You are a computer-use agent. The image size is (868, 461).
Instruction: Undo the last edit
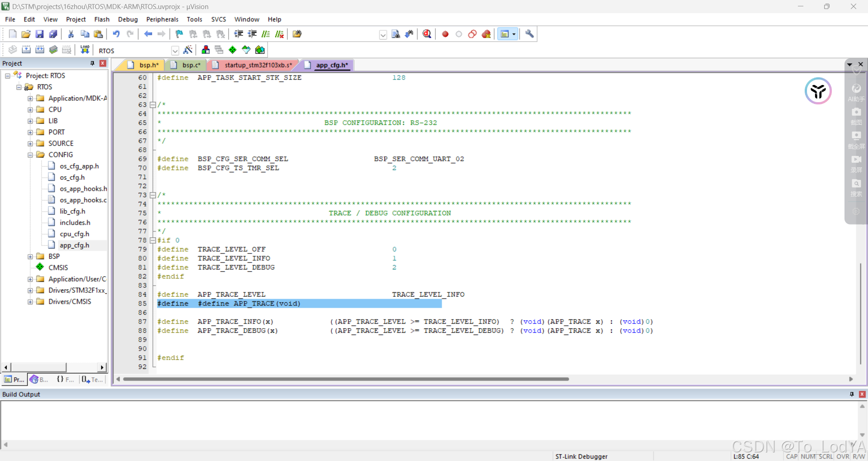tap(116, 34)
